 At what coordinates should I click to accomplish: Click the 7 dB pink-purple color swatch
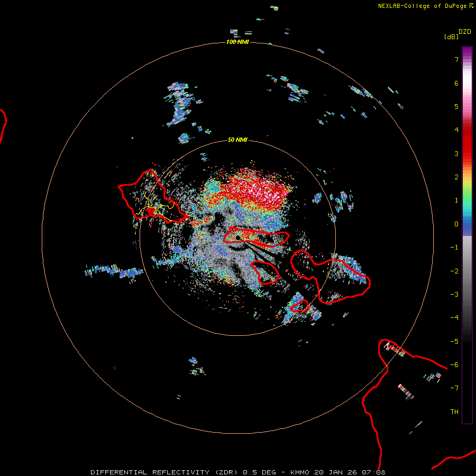[467, 59]
